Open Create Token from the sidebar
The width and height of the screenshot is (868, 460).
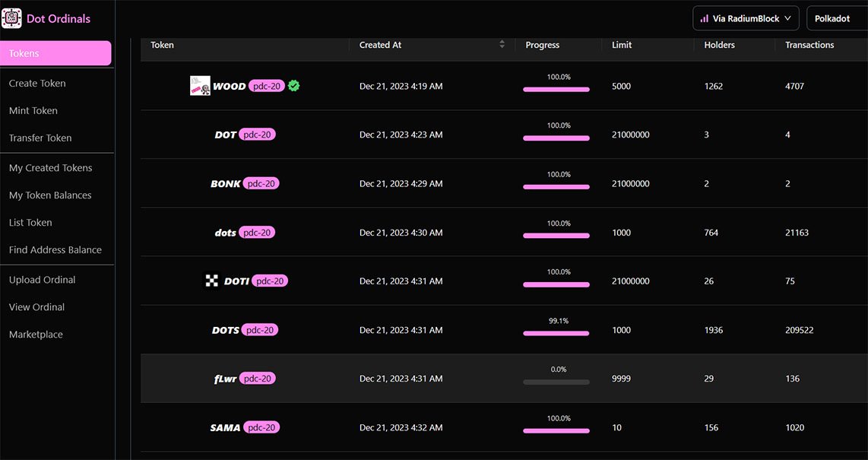tap(37, 83)
